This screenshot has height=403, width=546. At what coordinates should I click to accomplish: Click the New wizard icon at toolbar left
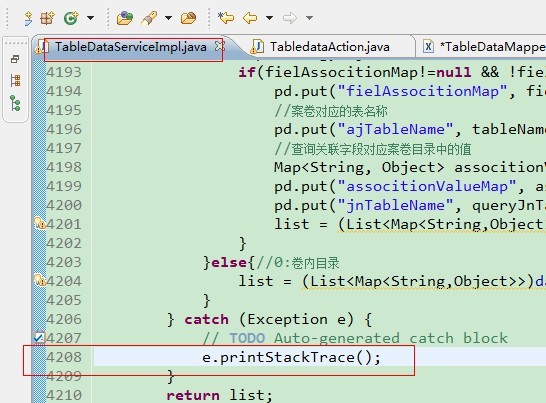point(28,18)
